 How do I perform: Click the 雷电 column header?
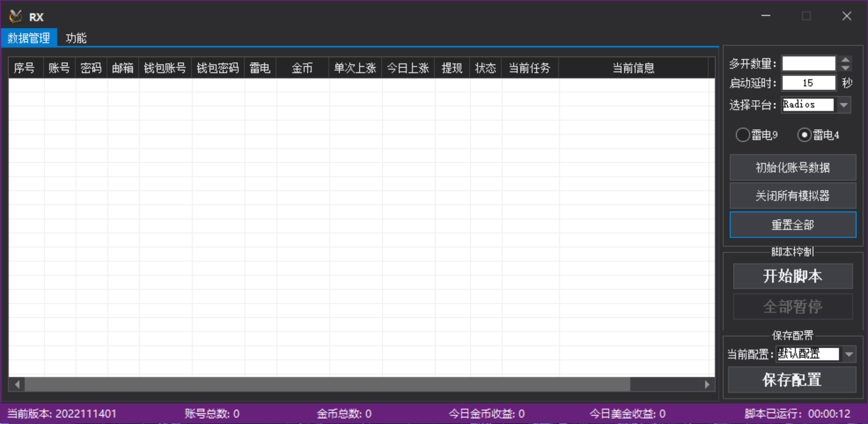pyautogui.click(x=260, y=68)
